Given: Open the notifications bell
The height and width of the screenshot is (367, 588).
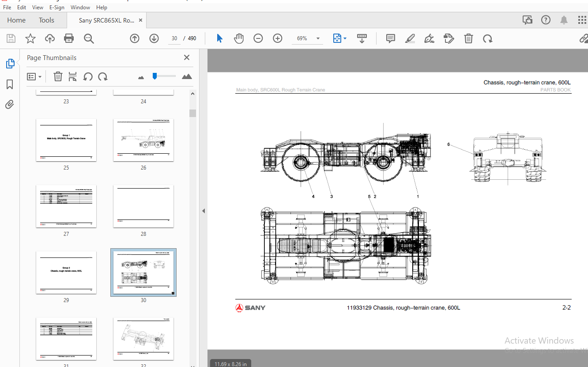Looking at the screenshot, I should coord(564,20).
